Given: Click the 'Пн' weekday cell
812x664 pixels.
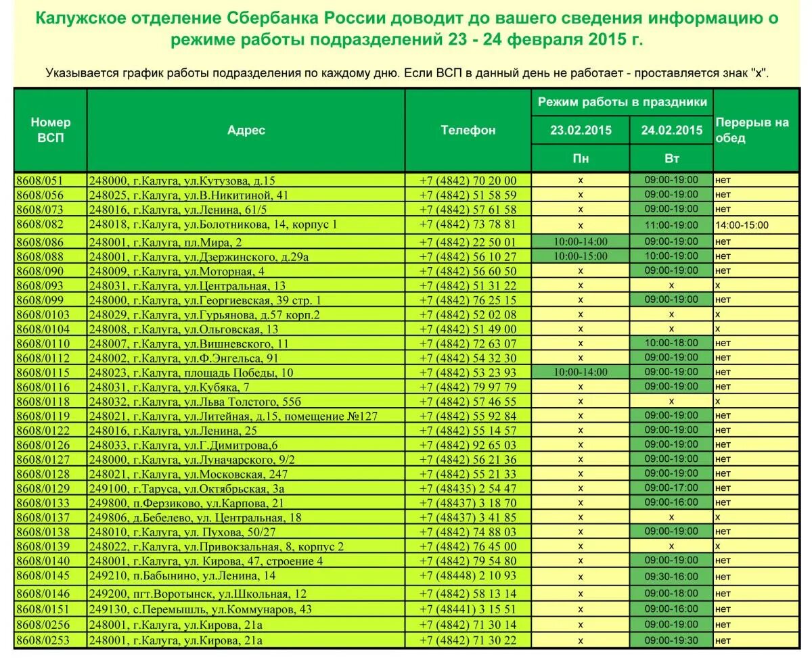Looking at the screenshot, I should 581,158.
